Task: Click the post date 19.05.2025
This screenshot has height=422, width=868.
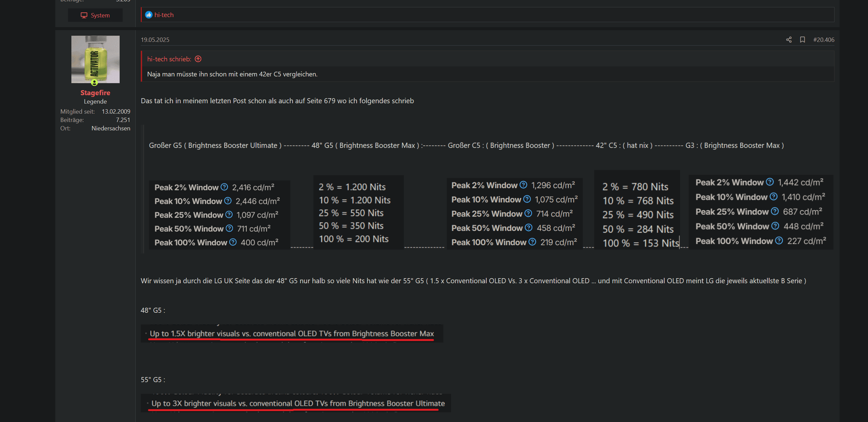Action: 155,40
